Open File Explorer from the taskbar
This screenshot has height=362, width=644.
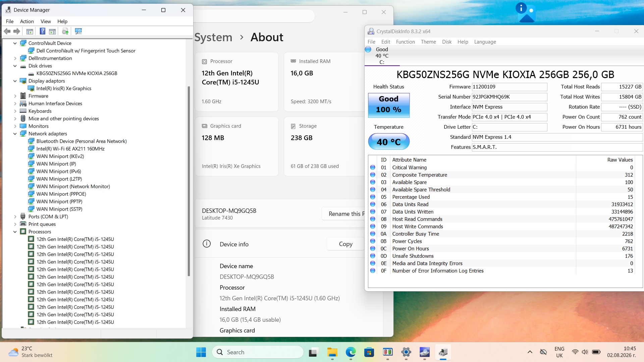tap(332, 352)
